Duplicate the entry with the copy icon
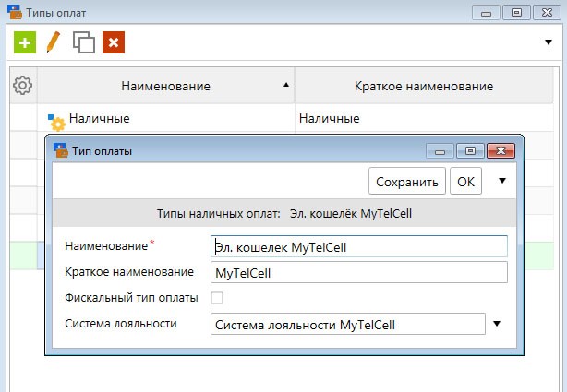Screen dimensions: 567x392 pyautogui.click(x=84, y=42)
